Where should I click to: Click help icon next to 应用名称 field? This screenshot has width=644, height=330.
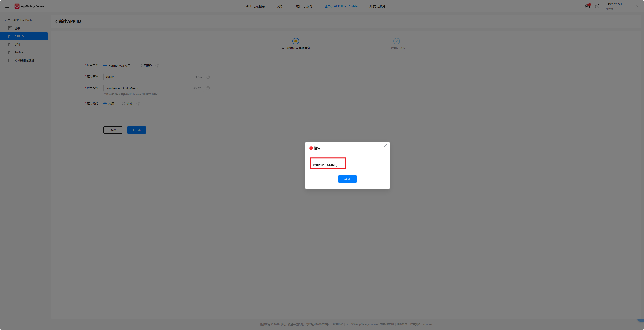point(208,77)
